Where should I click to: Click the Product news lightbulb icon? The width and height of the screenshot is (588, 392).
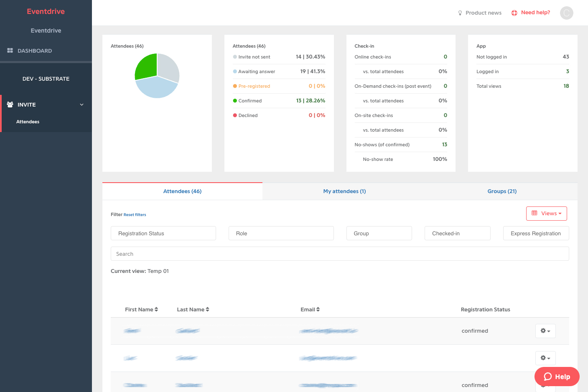coord(460,13)
